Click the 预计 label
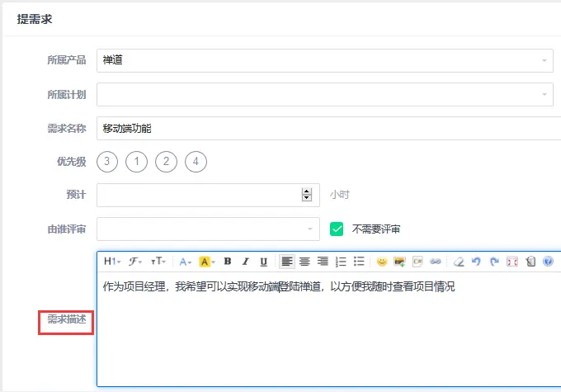This screenshot has width=561, height=392. click(76, 195)
